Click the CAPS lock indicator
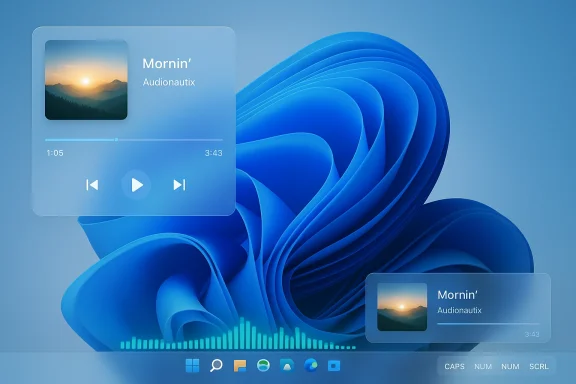 (x=454, y=366)
